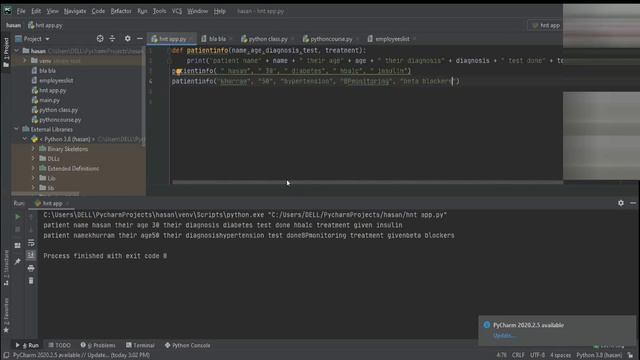Screen dimensions: 640x360
Task: Expand Extended Definitions folder
Action: [33, 168]
